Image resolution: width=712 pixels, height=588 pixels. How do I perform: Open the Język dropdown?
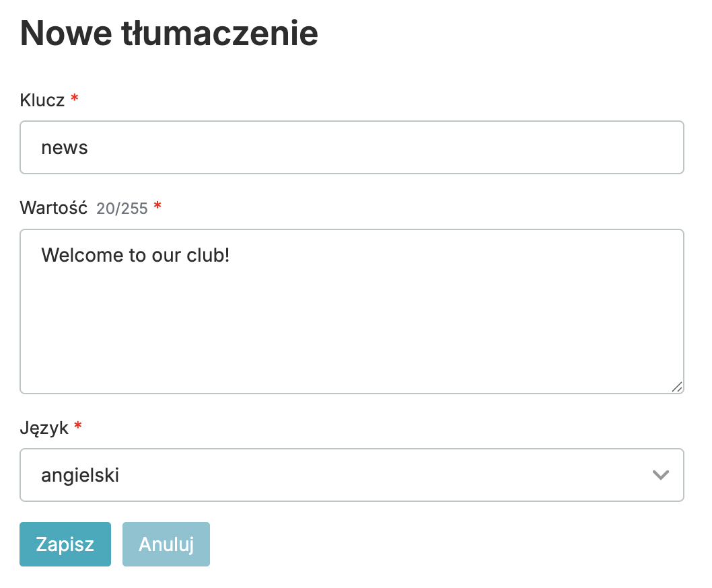pyautogui.click(x=351, y=475)
